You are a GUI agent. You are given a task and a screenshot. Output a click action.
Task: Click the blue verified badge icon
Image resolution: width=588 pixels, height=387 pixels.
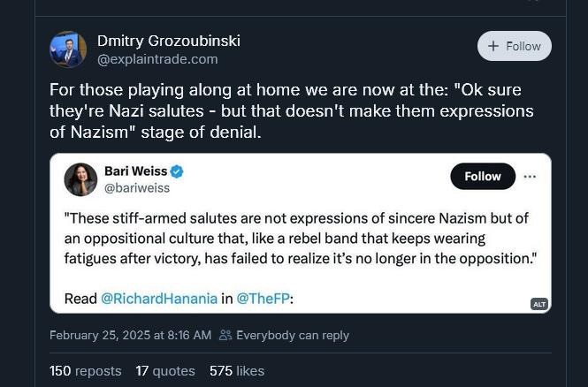(x=177, y=171)
